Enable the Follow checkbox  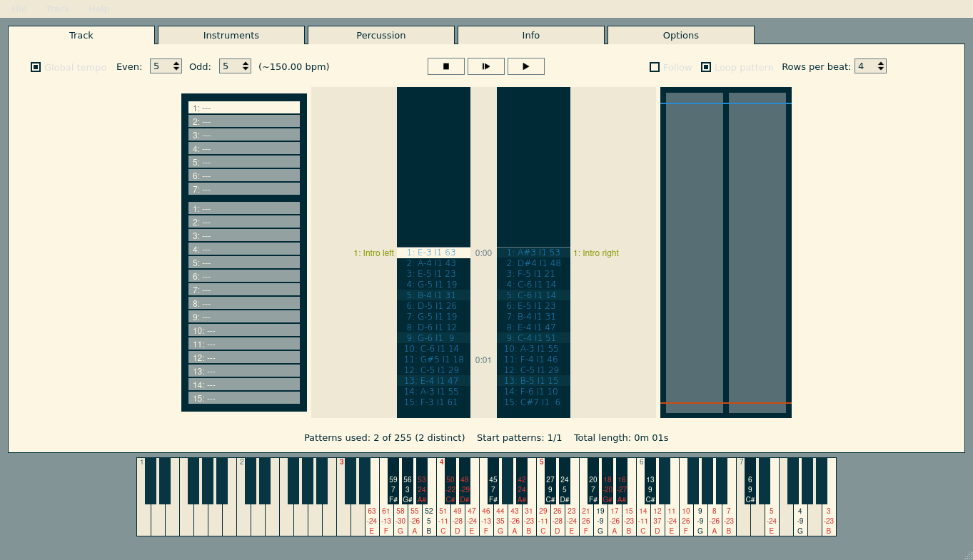coord(655,67)
